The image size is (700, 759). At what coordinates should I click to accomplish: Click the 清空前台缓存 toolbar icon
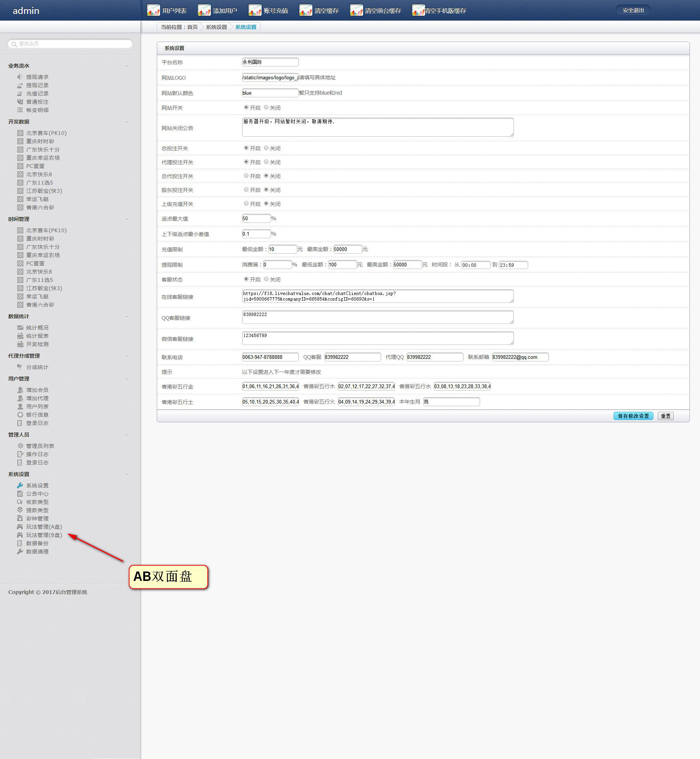click(356, 10)
